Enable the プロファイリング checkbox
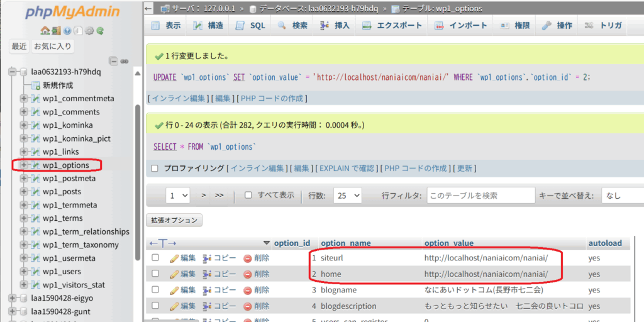Screen dimensions: 644x322 click(155, 168)
